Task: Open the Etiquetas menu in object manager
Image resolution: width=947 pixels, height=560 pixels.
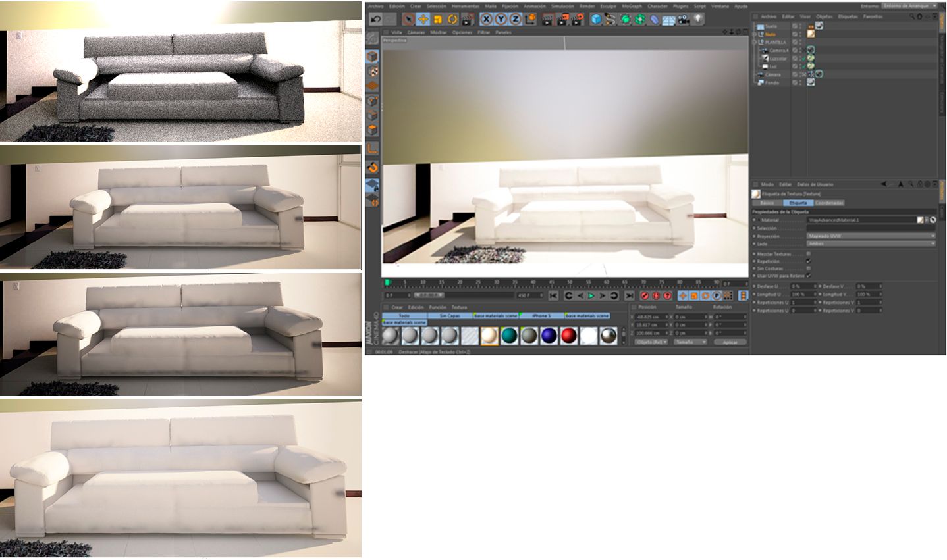Action: pyautogui.click(x=848, y=16)
